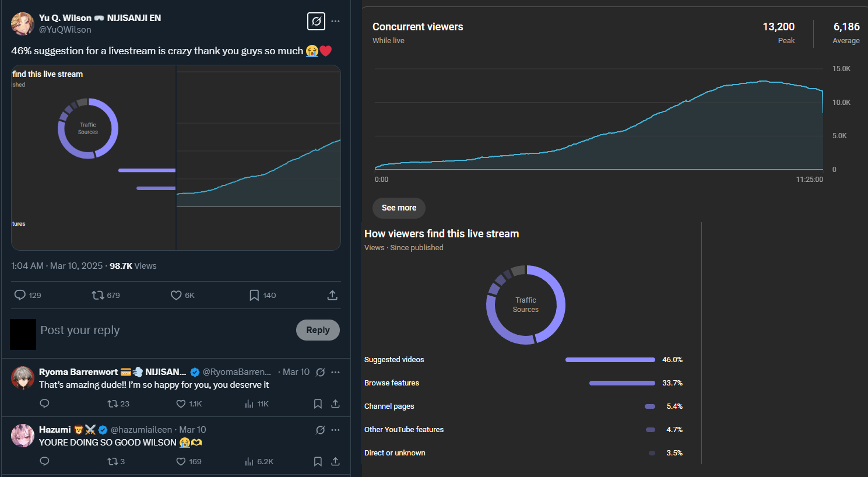
Task: Reply to Hazumi's comment
Action: [x=44, y=461]
